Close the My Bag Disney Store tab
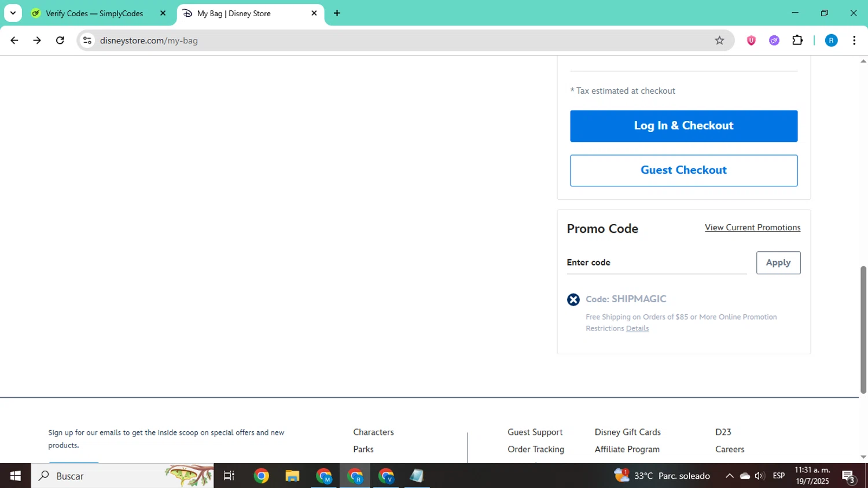 314,13
